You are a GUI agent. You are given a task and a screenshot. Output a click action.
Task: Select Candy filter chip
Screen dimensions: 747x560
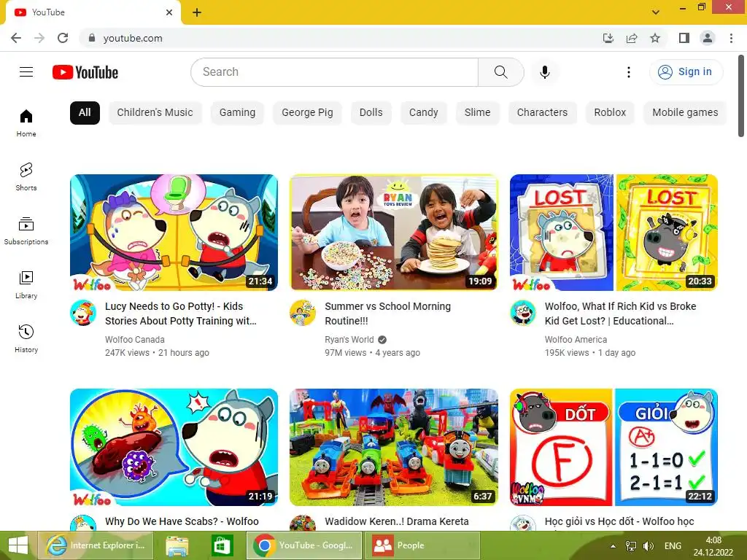424,113
